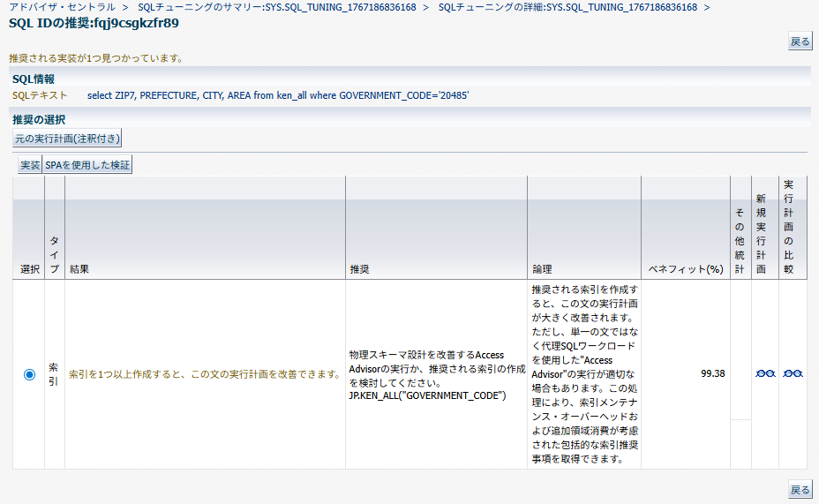Image resolution: width=819 pixels, height=504 pixels.
Task: Click the SPAを使用した検証 button
Action: pos(87,165)
